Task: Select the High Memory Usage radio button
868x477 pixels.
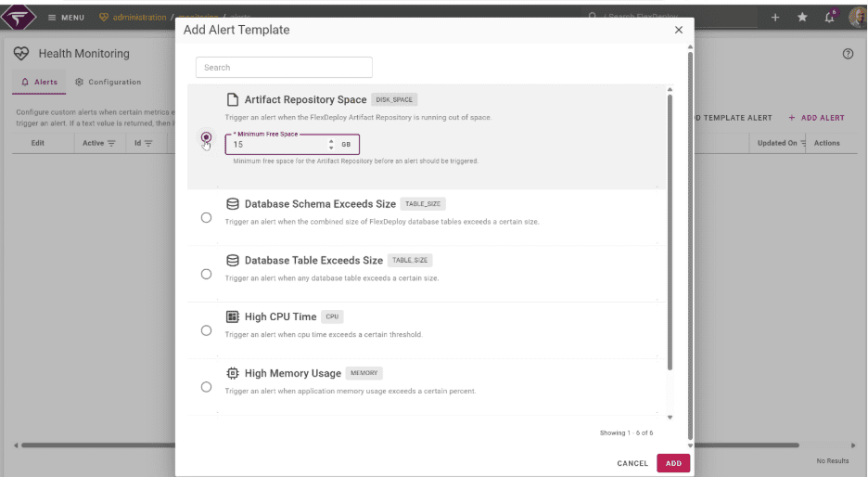Action: (206, 387)
